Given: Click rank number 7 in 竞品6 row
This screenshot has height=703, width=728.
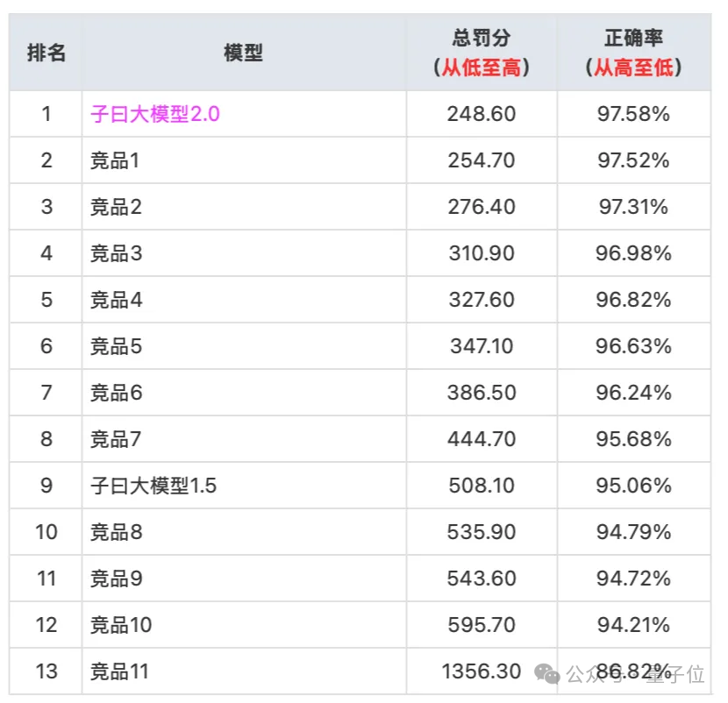Looking at the screenshot, I should (46, 392).
